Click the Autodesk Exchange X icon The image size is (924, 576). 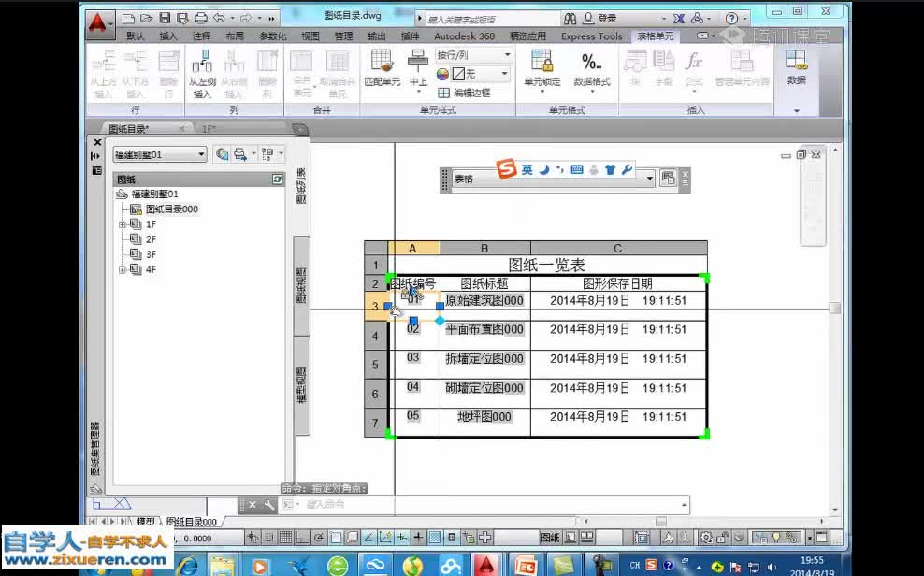679,19
